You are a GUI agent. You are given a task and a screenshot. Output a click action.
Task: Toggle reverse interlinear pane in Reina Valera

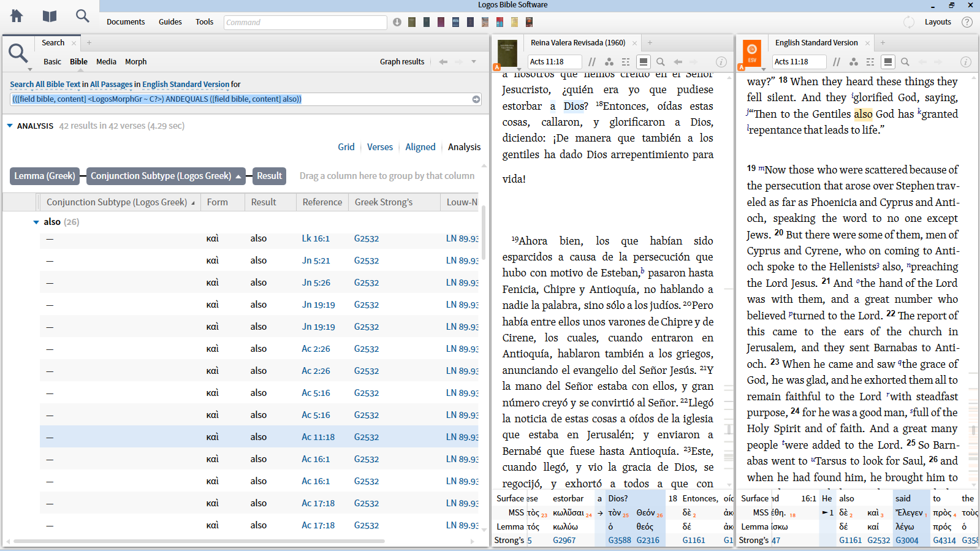(x=643, y=62)
